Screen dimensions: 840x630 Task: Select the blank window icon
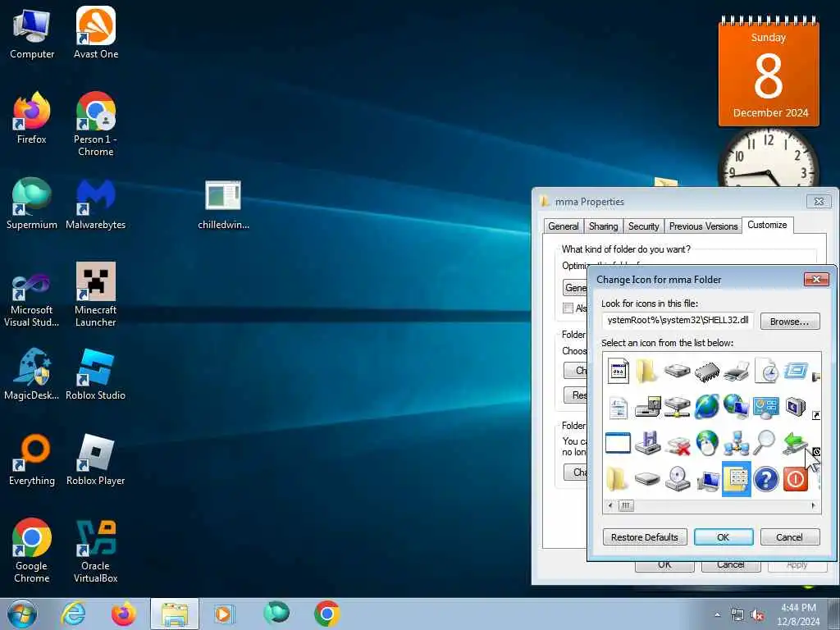pos(618,444)
